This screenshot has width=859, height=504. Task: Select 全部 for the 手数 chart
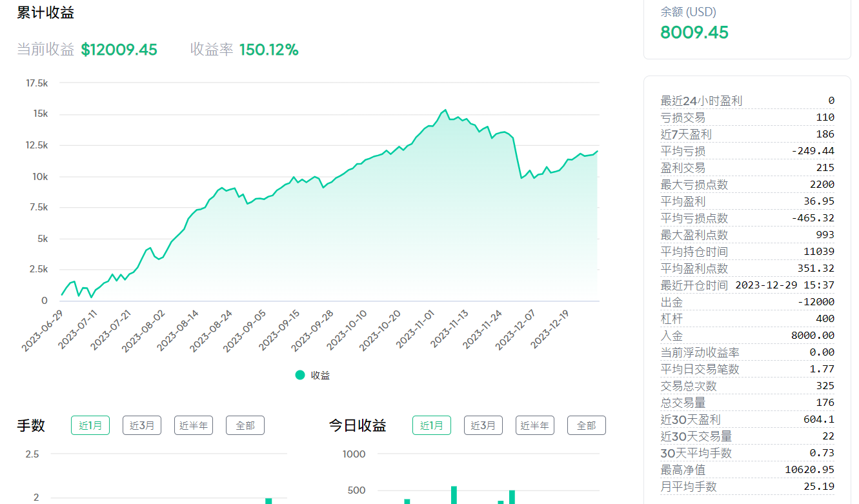pos(245,425)
